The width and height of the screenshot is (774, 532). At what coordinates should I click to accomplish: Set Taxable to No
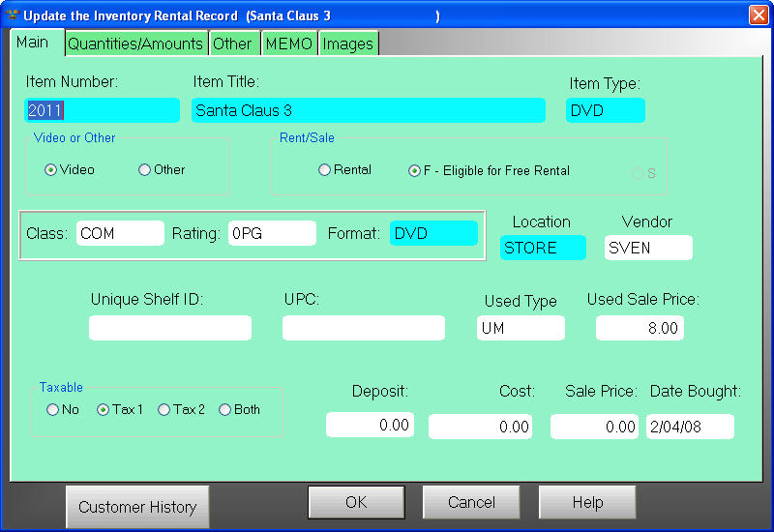(x=52, y=410)
